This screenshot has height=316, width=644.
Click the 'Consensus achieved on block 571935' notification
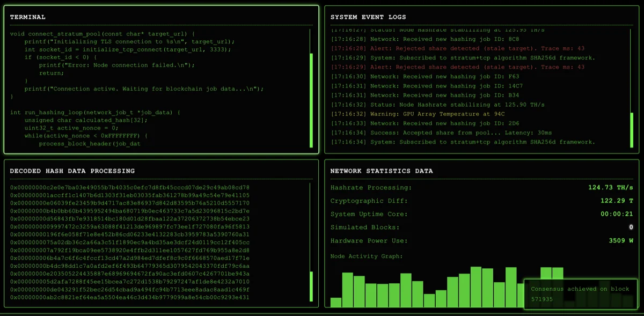[x=580, y=293]
